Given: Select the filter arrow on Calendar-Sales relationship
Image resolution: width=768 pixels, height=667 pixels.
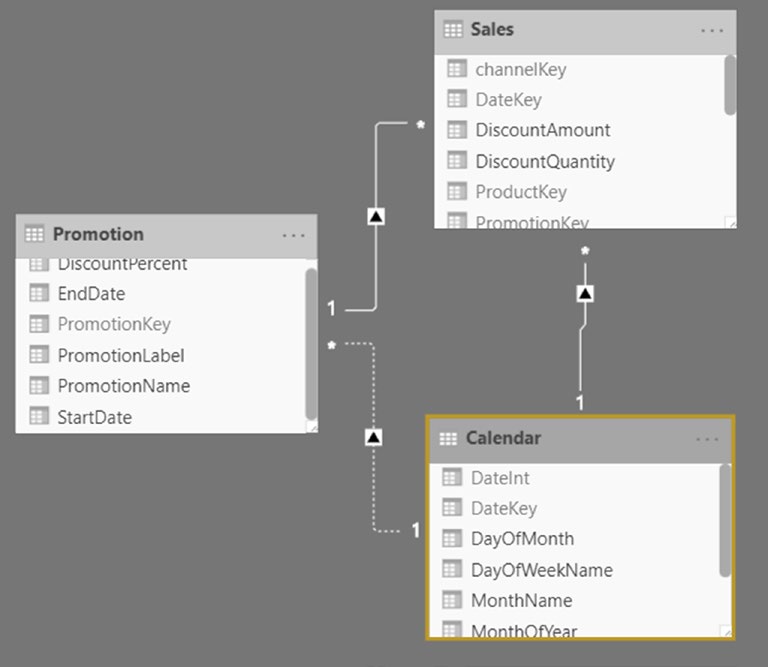Looking at the screenshot, I should coord(585,293).
